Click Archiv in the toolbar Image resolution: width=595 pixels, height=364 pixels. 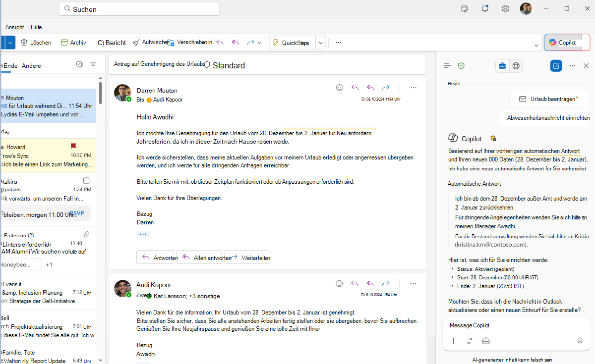tap(73, 43)
